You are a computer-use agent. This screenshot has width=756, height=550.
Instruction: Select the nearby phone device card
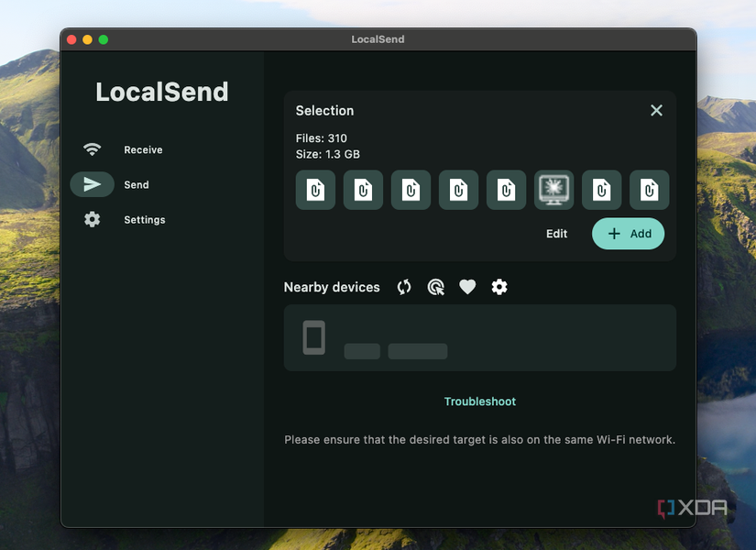point(479,338)
